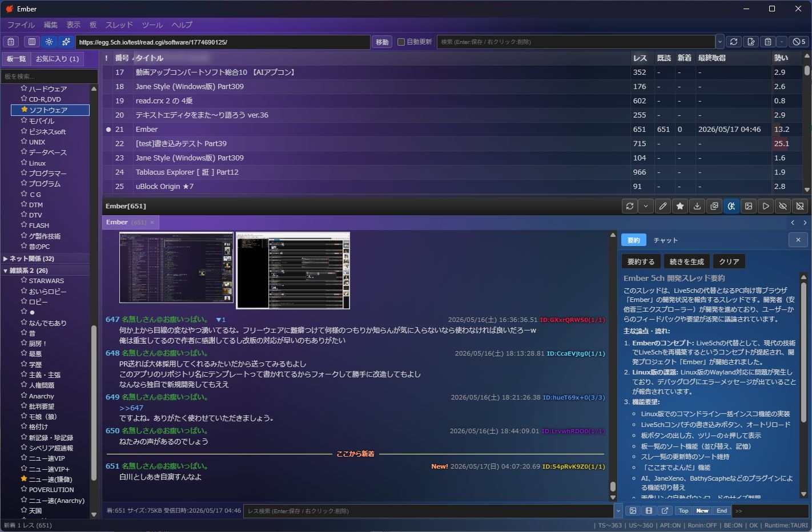This screenshot has height=532, width=812.
Task: Click the clipboard icon beside the pane-layout button
Action: click(11, 42)
